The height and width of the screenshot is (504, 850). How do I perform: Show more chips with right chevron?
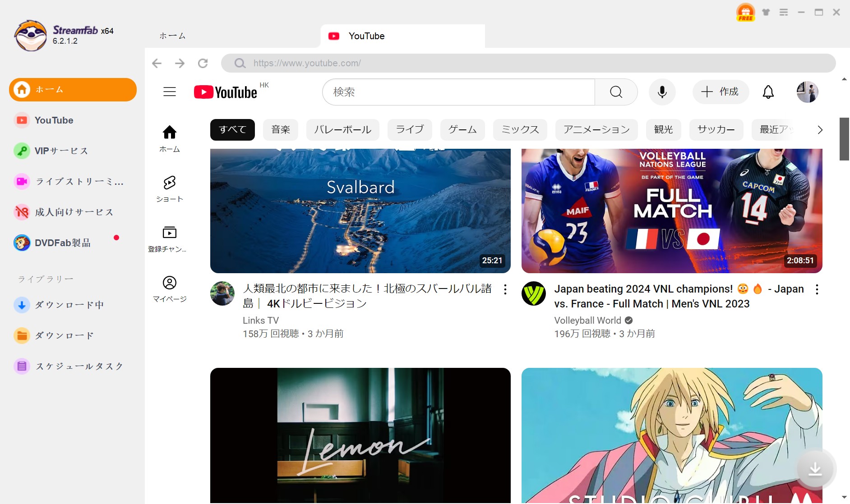[820, 130]
